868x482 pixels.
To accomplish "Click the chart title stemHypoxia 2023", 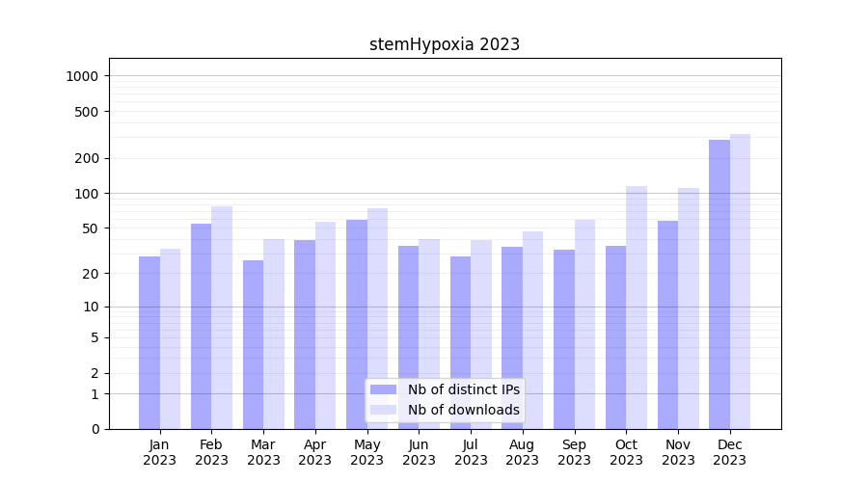I will [445, 44].
